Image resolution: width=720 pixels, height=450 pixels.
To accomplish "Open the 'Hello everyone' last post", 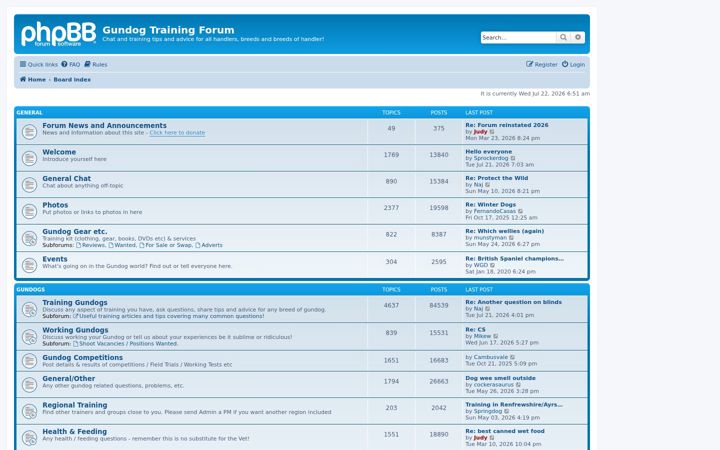I will (x=489, y=152).
